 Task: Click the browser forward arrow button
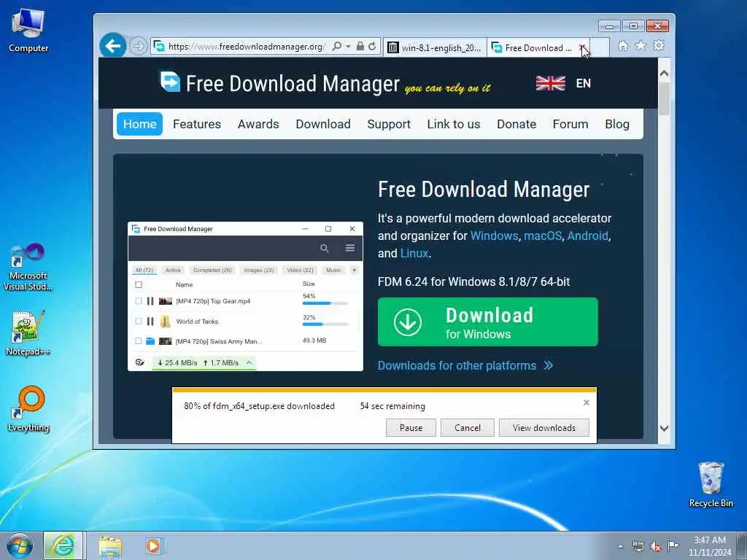point(138,46)
